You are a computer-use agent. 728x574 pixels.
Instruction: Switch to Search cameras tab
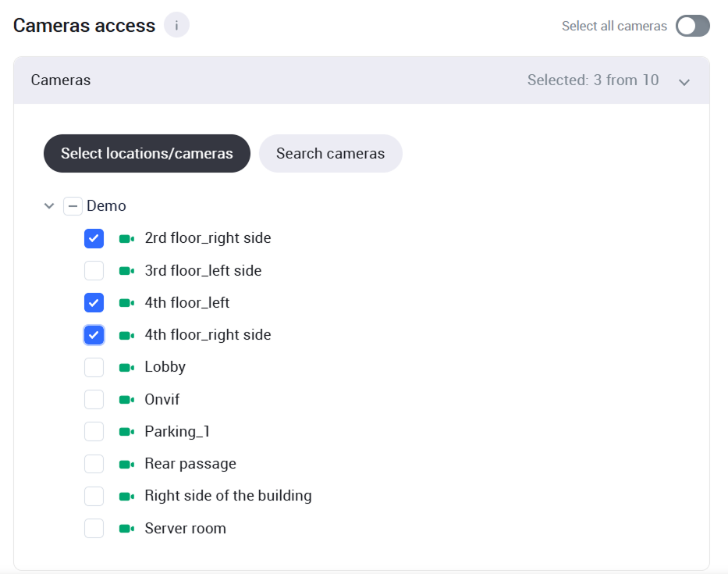(330, 153)
